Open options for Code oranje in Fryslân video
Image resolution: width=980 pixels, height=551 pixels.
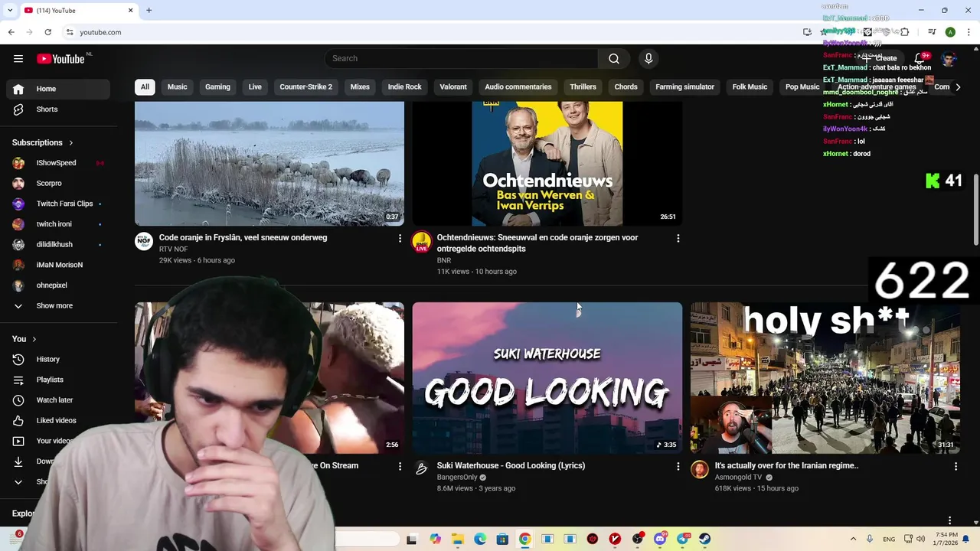pyautogui.click(x=400, y=239)
